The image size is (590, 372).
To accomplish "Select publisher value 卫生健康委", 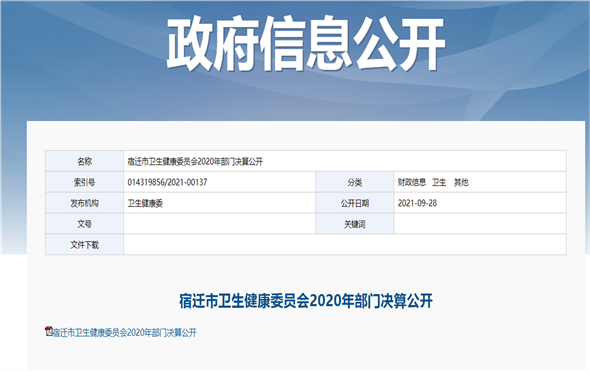I will coord(145,203).
